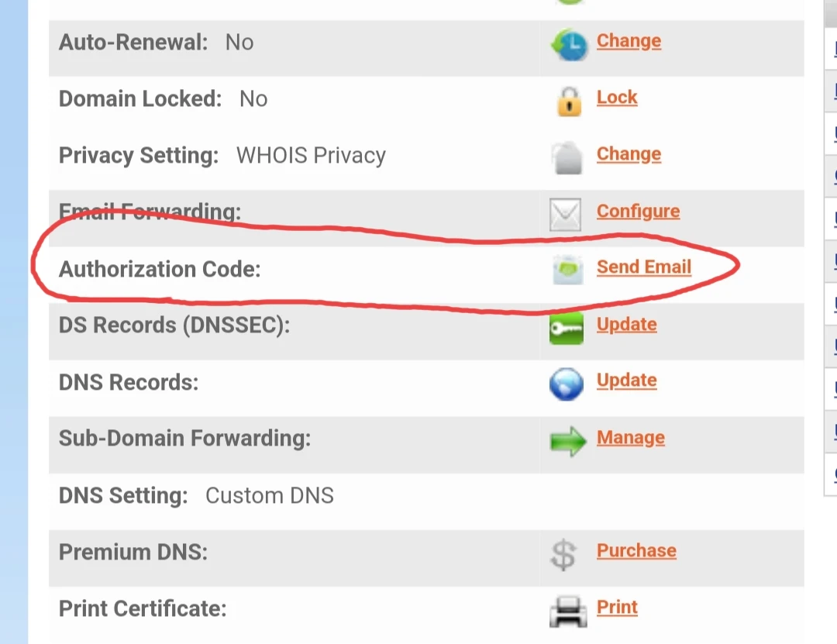Click the Print link for the certificate
The image size is (837, 644).
[617, 608]
